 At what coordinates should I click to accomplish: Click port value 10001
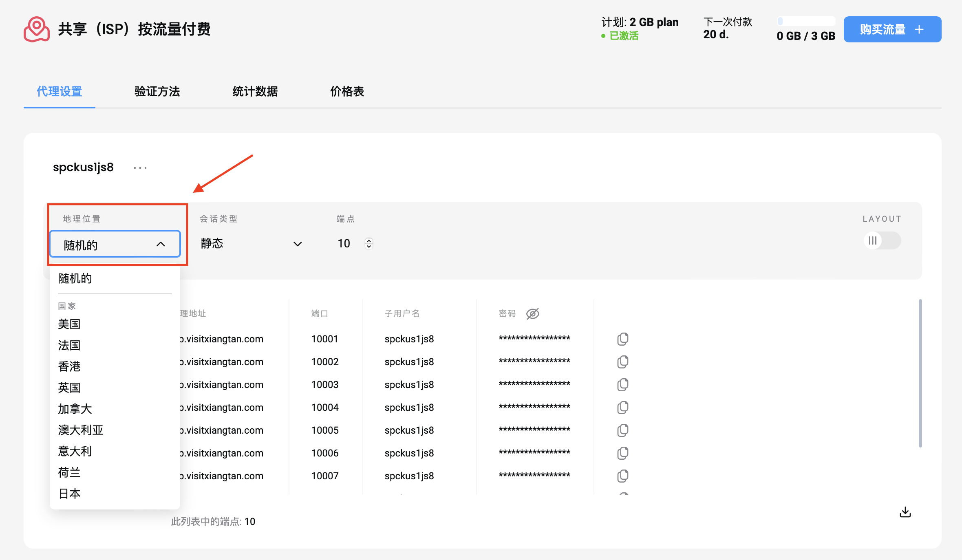[x=325, y=339]
